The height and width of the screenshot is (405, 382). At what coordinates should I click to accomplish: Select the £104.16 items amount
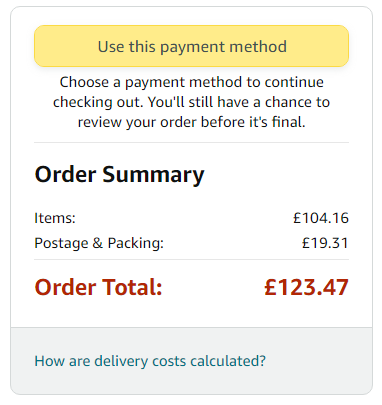[321, 218]
